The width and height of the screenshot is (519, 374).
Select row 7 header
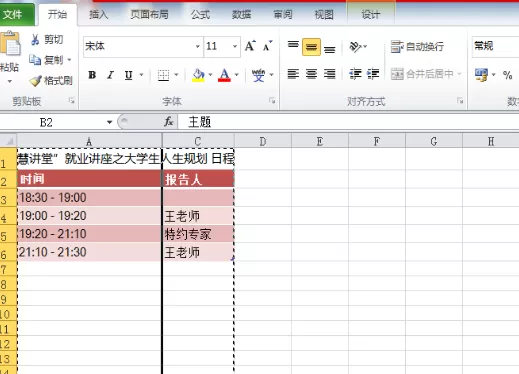pyautogui.click(x=8, y=269)
